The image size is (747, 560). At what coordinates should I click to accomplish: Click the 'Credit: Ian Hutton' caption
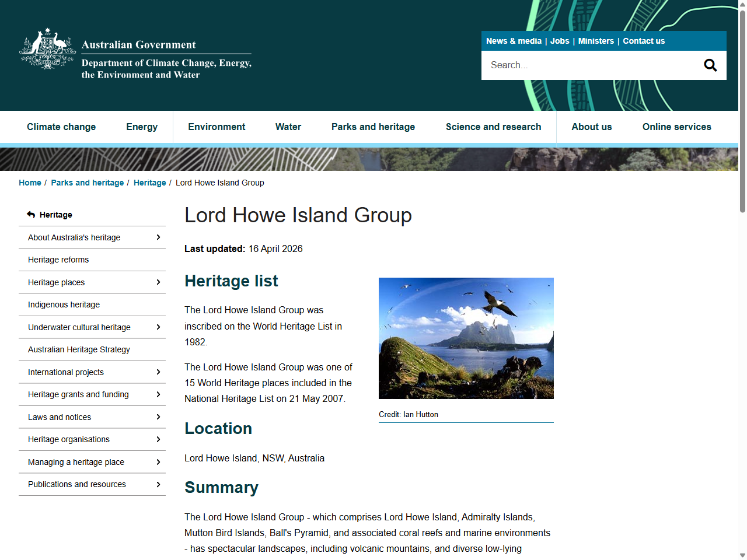(409, 414)
